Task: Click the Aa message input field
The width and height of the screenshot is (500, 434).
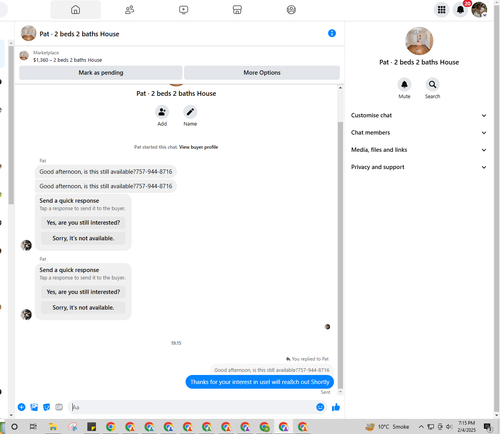Action: coord(192,407)
